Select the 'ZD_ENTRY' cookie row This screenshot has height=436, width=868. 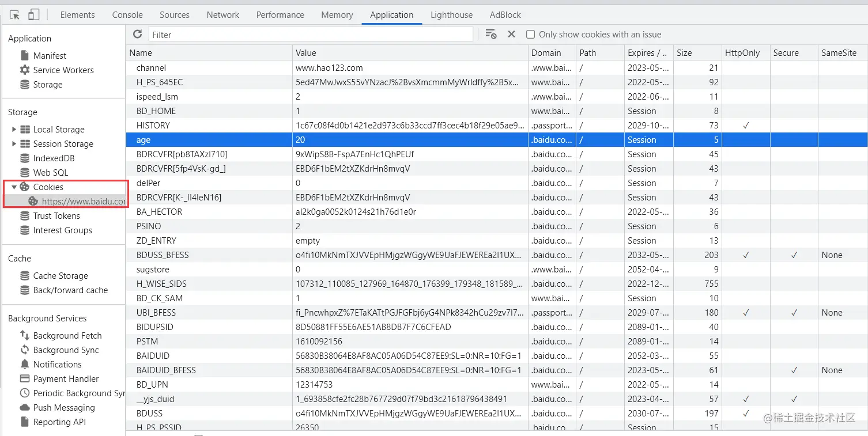pyautogui.click(x=496, y=241)
